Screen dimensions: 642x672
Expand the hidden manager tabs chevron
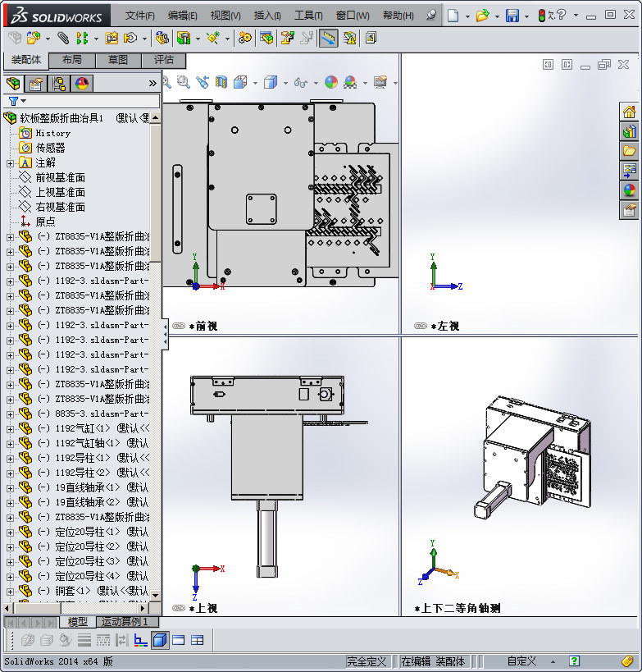point(153,84)
